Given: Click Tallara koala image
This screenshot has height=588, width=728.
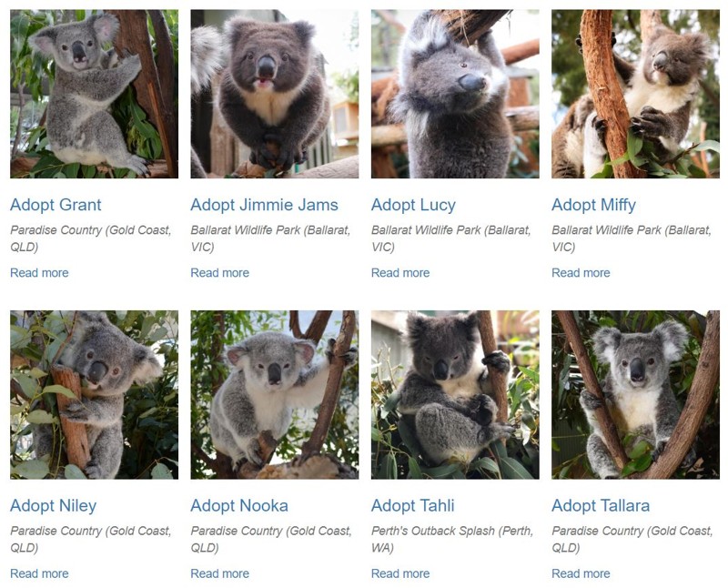Looking at the screenshot, I should point(635,395).
